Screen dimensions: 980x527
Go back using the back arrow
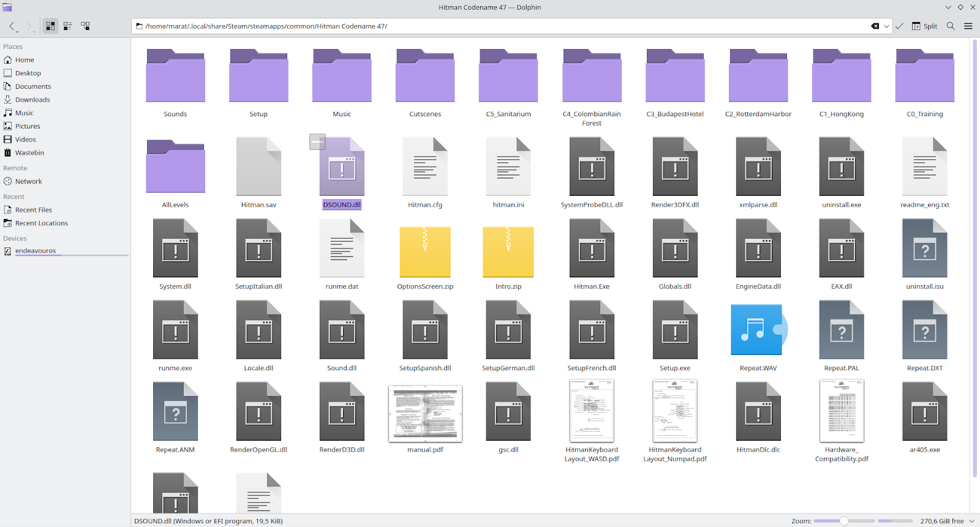click(12, 26)
